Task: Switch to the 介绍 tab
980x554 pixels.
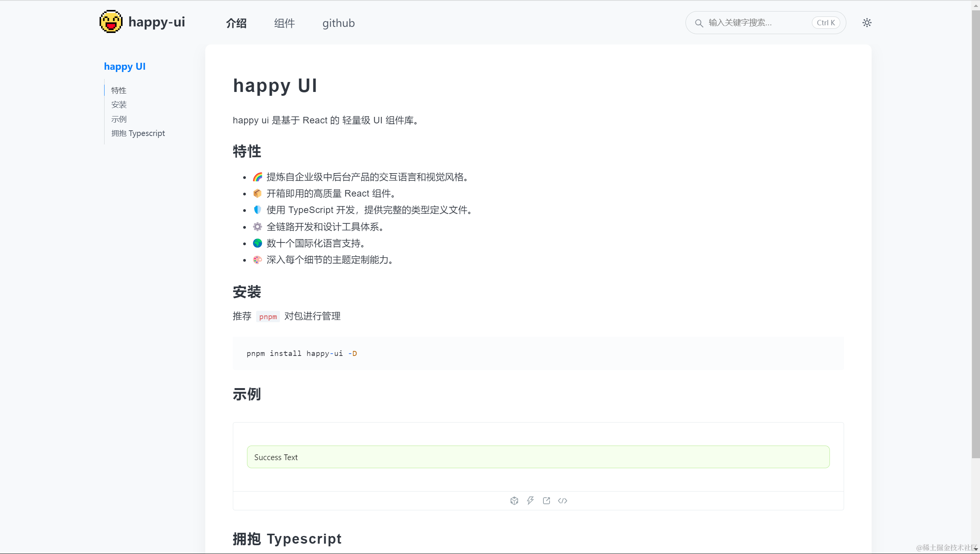Action: [236, 23]
